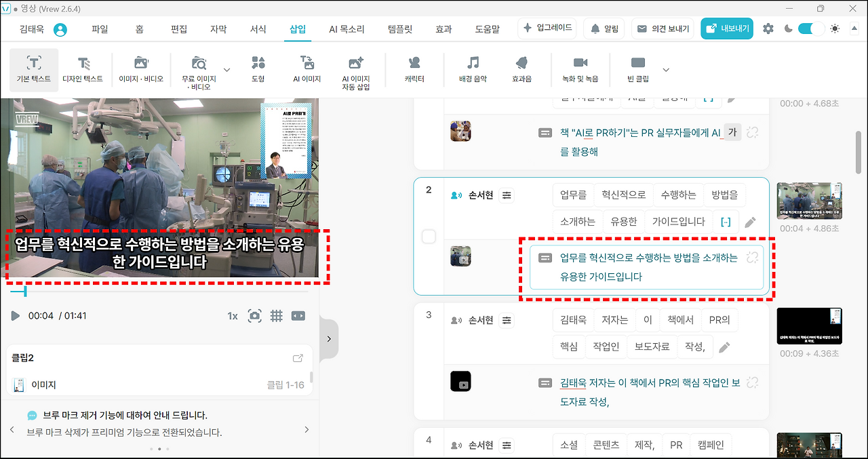The height and width of the screenshot is (459, 868).
Task: Add a 효과음 sound effect
Action: coord(521,70)
